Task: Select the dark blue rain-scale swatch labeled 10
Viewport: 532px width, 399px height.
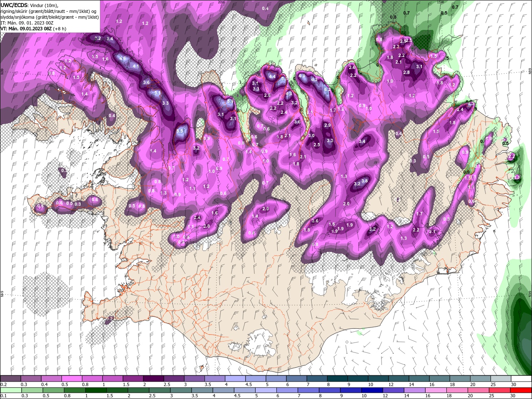Action: pos(372,390)
